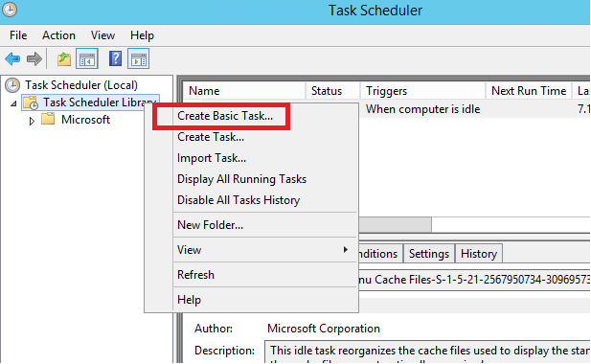Switch to the Settings tab
The height and width of the screenshot is (364, 591).
tap(429, 254)
